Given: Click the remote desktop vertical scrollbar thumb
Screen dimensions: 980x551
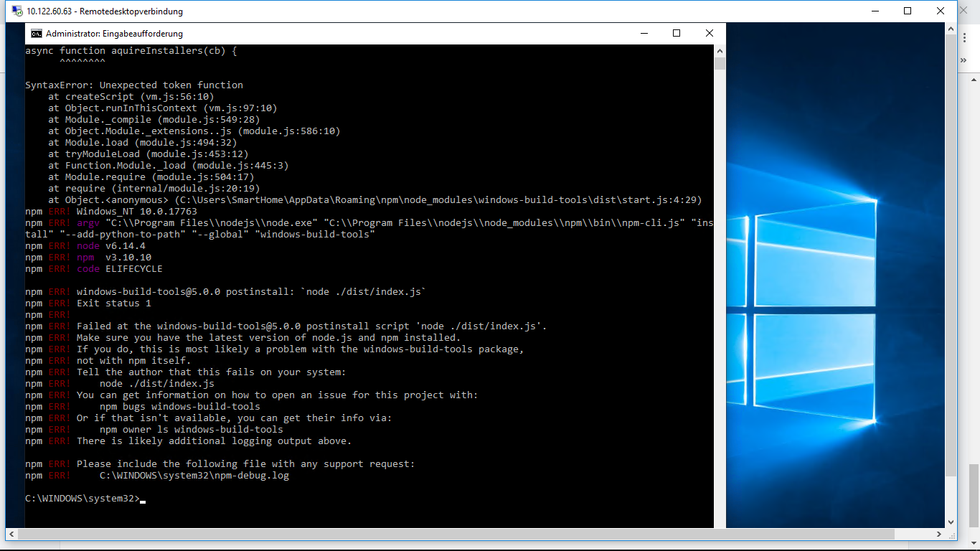Looking at the screenshot, I should (951, 255).
